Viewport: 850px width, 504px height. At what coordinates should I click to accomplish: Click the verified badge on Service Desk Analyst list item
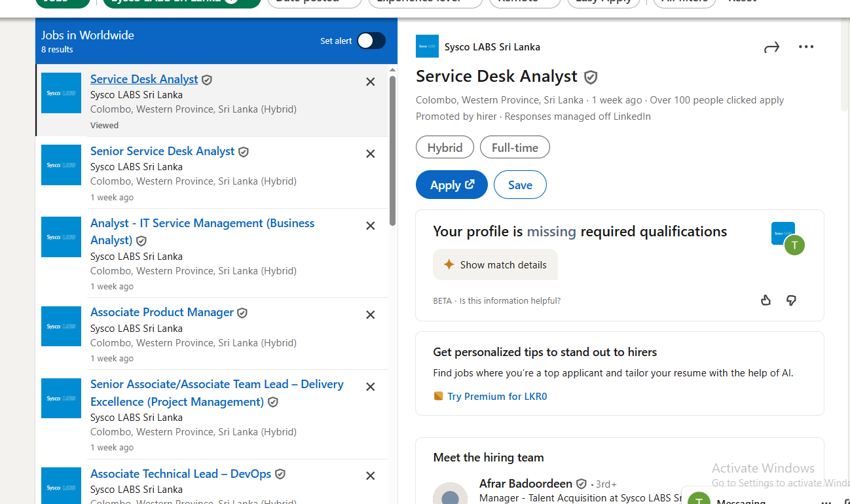[x=207, y=80]
